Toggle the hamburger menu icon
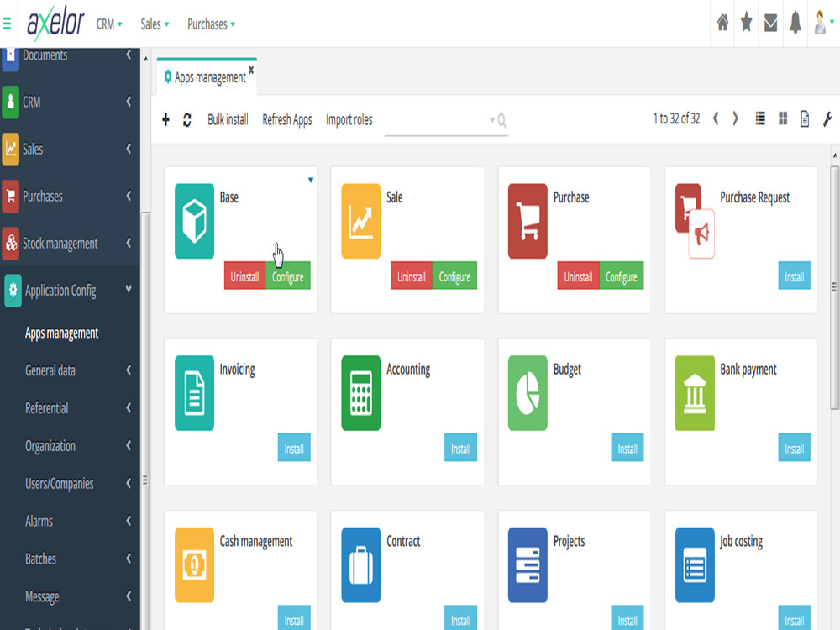 tap(7, 24)
